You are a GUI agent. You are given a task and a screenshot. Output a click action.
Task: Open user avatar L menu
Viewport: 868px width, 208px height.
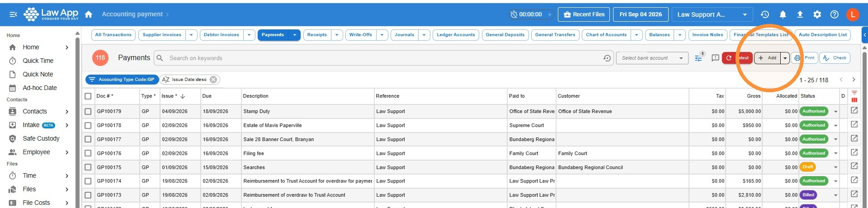tap(853, 14)
